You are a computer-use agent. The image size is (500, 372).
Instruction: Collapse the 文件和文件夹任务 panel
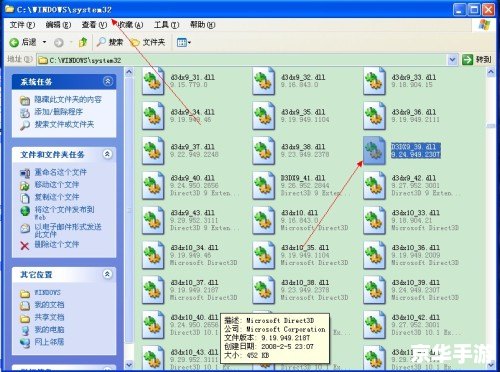click(107, 154)
